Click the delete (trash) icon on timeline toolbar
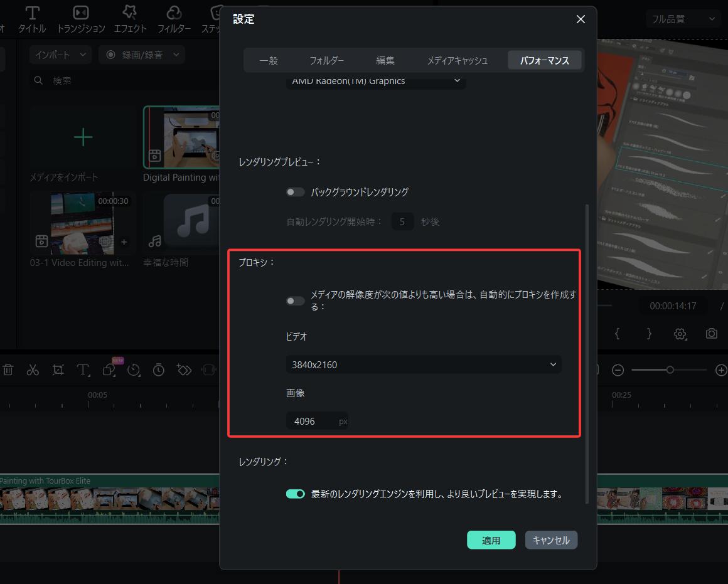Viewport: 728px width, 584px height. coord(8,369)
